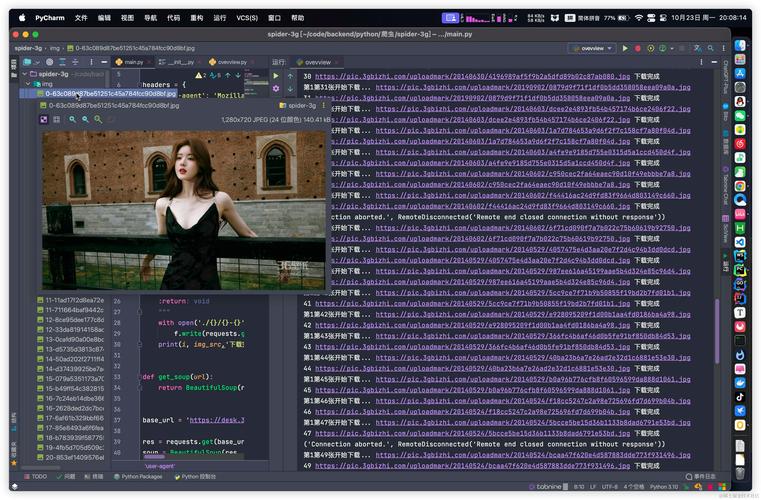Collapse the img folder in tree
Viewport: 761px width, 500px height.
coord(28,84)
